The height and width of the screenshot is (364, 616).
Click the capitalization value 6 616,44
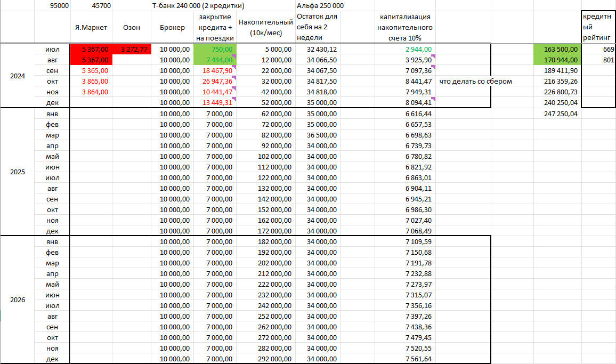click(405, 114)
